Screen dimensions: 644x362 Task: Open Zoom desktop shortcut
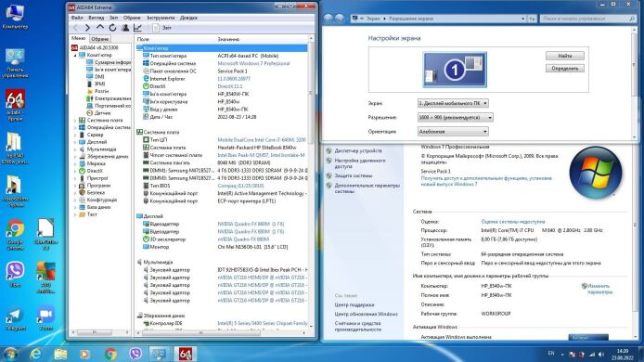45,319
